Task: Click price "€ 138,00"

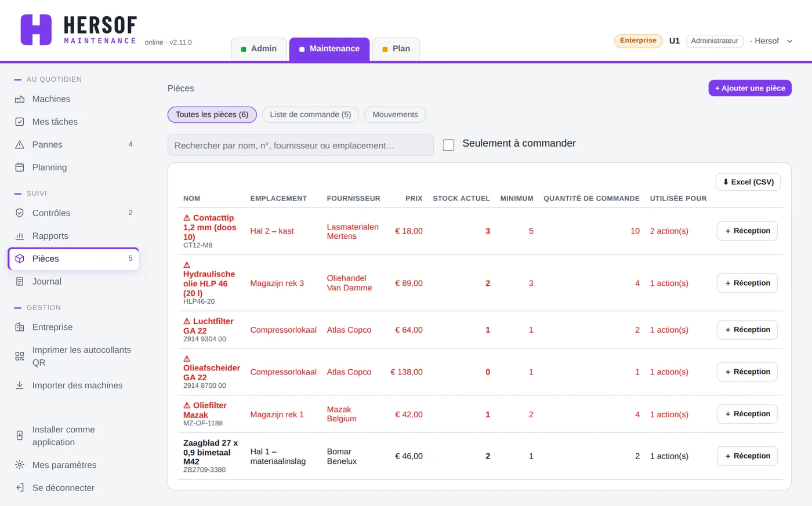Action: [407, 372]
